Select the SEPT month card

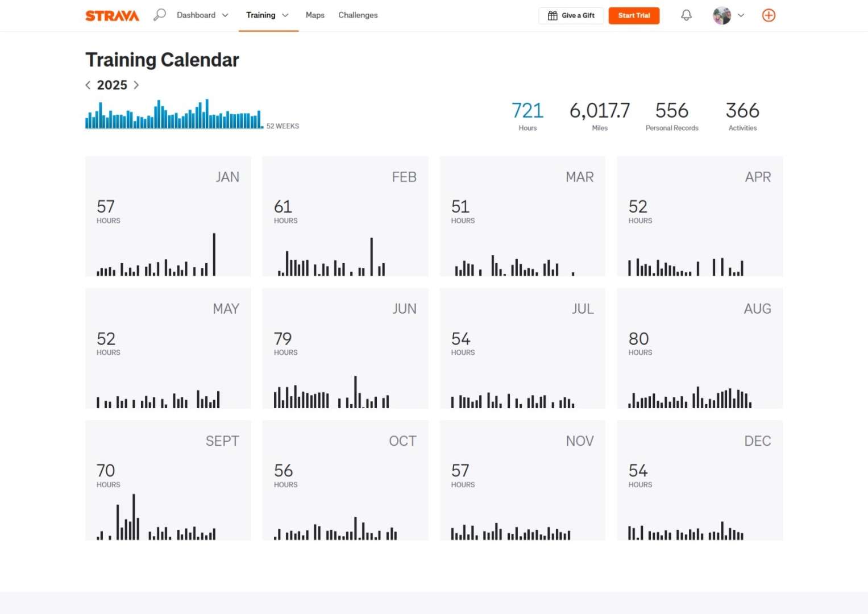click(168, 480)
